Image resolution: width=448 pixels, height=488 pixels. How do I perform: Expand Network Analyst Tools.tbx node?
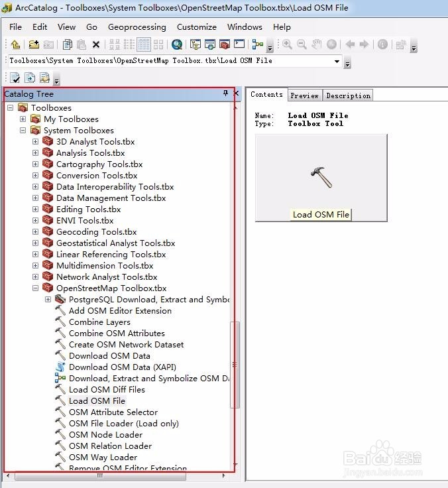click(36, 276)
